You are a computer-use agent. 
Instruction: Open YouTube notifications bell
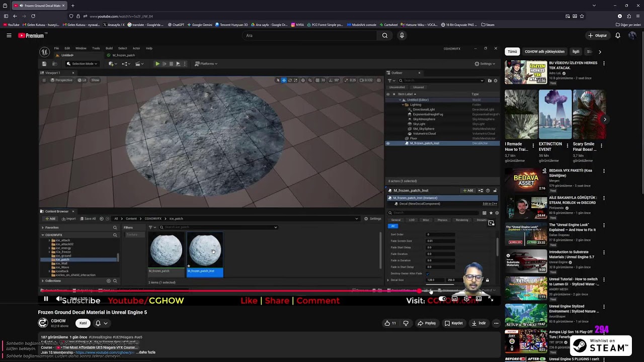point(618,35)
